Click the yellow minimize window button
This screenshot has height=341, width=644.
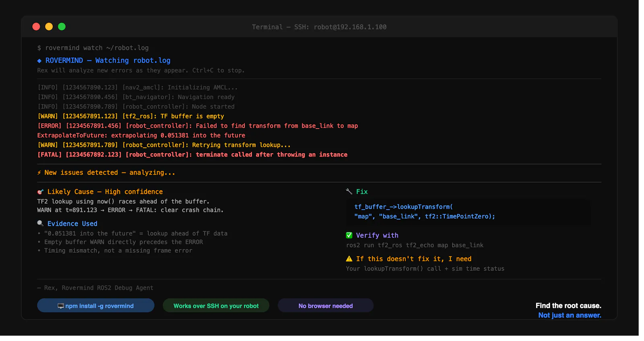[49, 27]
